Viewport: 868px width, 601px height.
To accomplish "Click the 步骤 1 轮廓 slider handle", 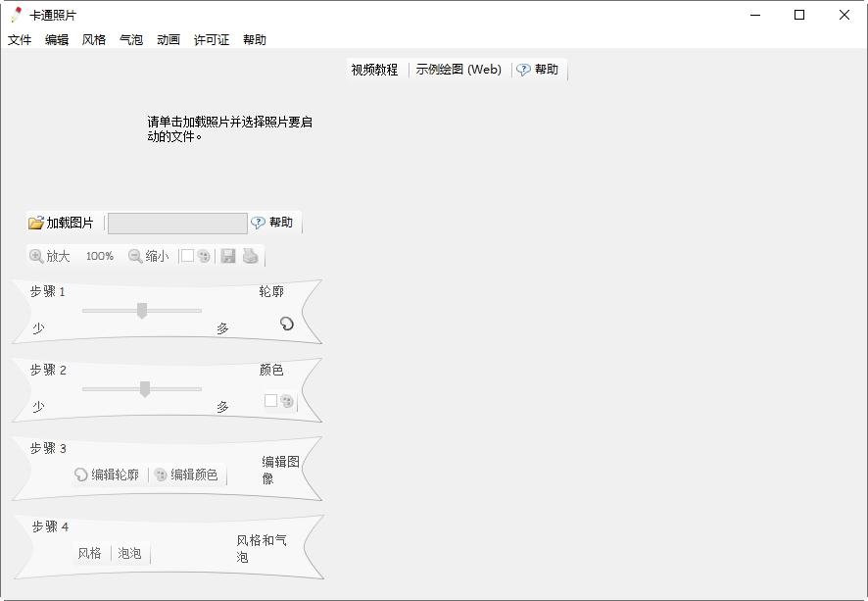I will point(142,311).
